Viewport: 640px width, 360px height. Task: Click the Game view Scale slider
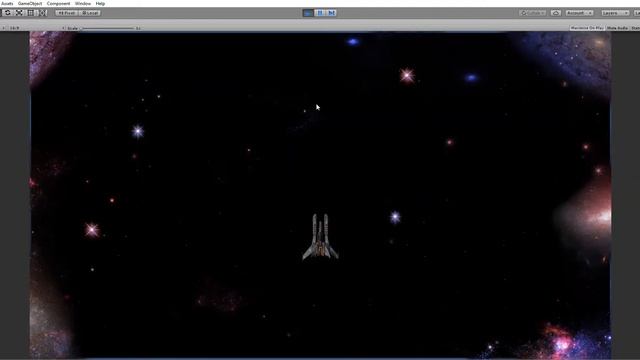(108, 28)
